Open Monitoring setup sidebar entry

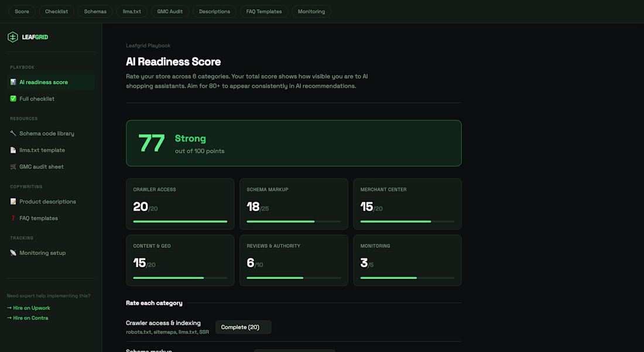point(51,253)
